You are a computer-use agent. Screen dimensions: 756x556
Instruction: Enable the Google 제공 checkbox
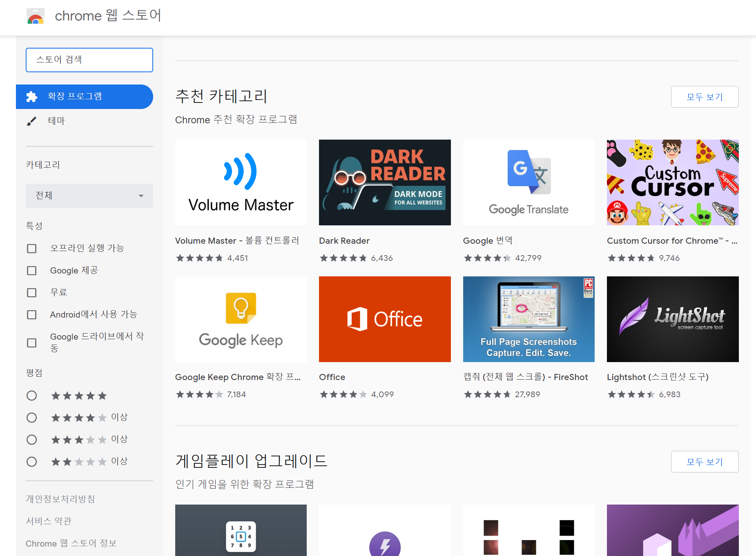pos(32,271)
